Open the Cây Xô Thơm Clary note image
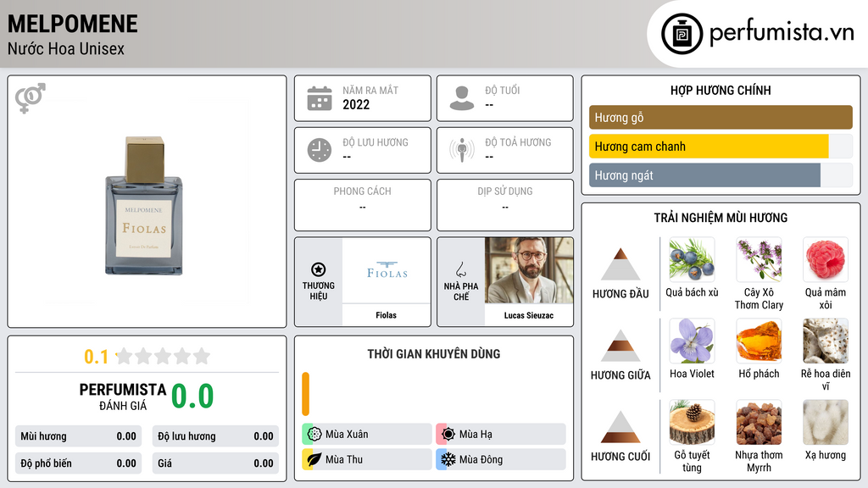This screenshot has height=488, width=868. [759, 259]
